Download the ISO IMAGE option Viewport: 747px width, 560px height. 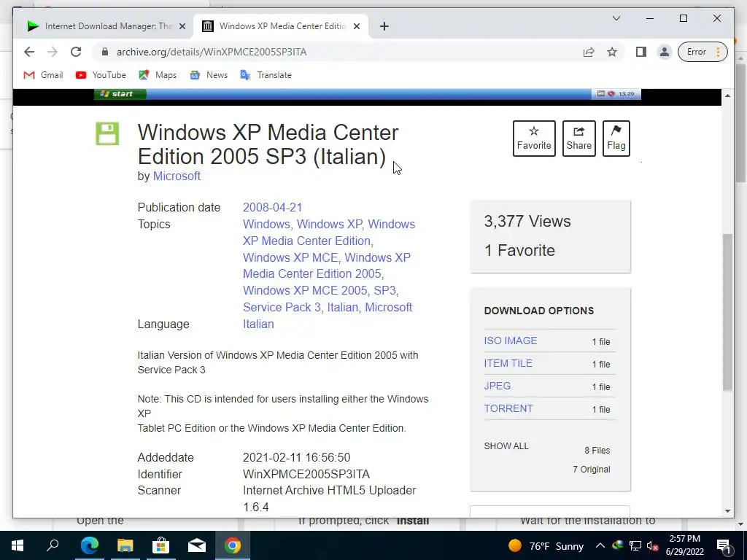[x=510, y=341]
